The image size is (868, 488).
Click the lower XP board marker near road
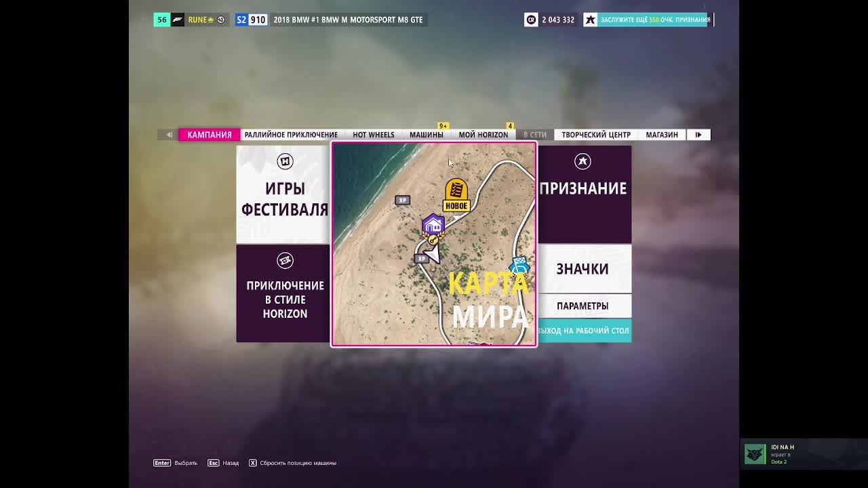[422, 258]
